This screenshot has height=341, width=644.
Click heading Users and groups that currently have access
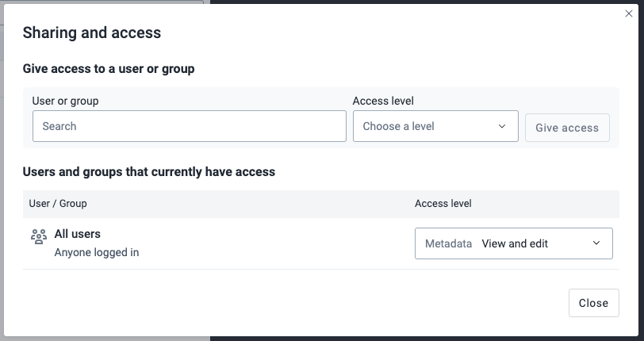coord(149,171)
